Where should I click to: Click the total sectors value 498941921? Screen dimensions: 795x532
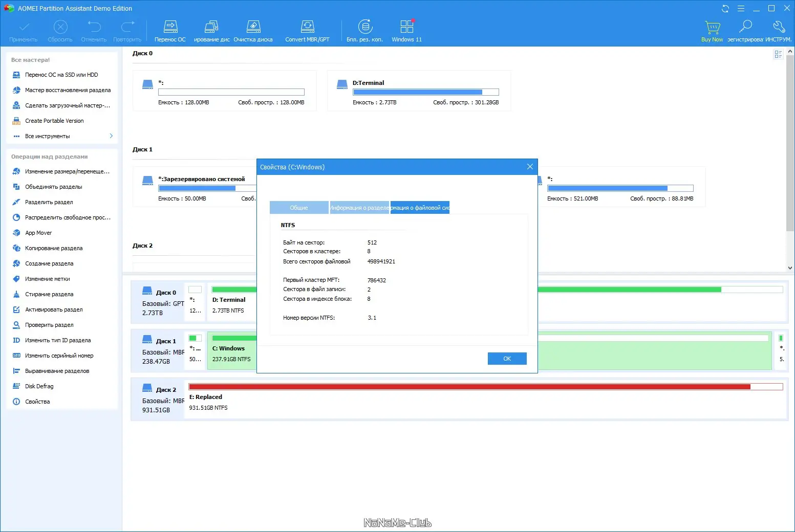(381, 261)
